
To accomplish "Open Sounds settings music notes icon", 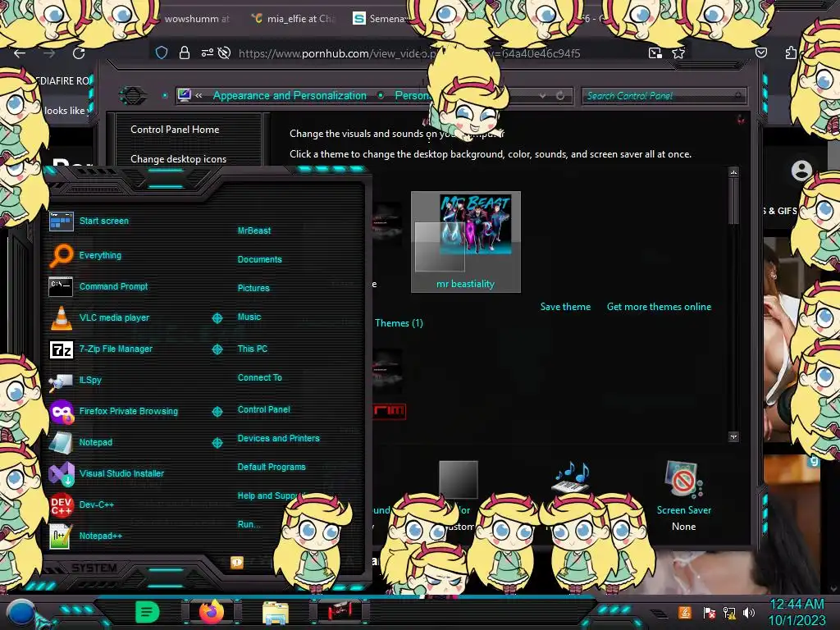I will tap(572, 477).
